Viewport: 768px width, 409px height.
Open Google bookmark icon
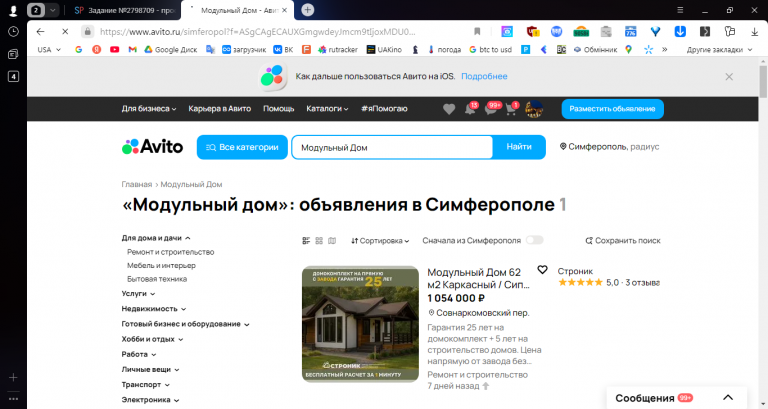pos(78,49)
